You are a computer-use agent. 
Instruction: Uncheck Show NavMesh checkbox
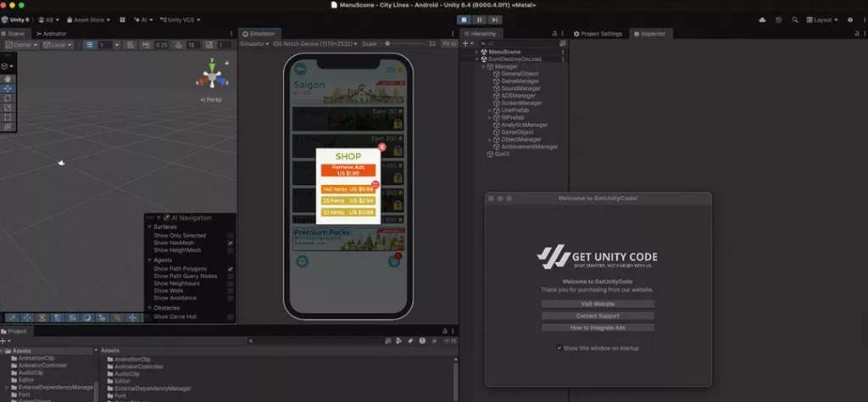(x=231, y=243)
